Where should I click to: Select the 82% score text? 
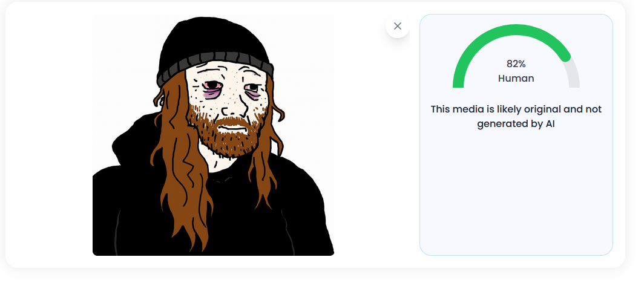point(516,64)
